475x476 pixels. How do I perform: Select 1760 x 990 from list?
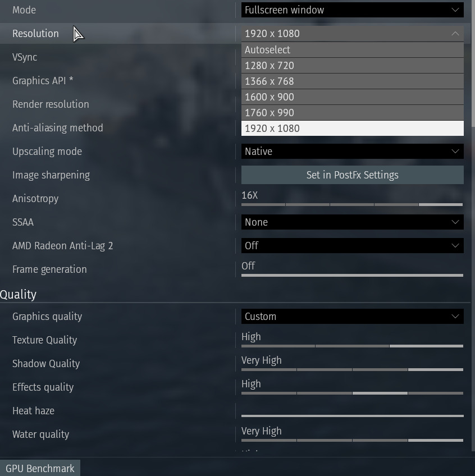pyautogui.click(x=352, y=113)
